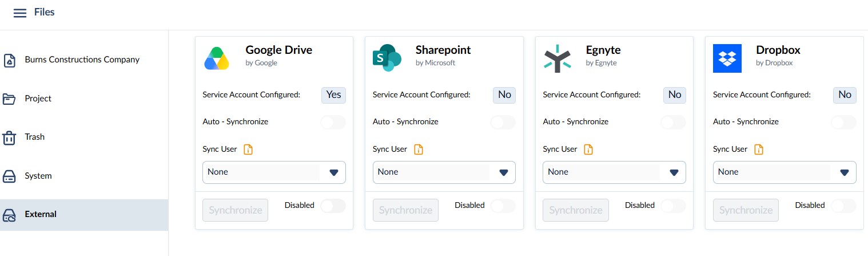Image resolution: width=868 pixels, height=256 pixels.
Task: Open the Egnyte Sync User dropdown
Action: point(614,172)
